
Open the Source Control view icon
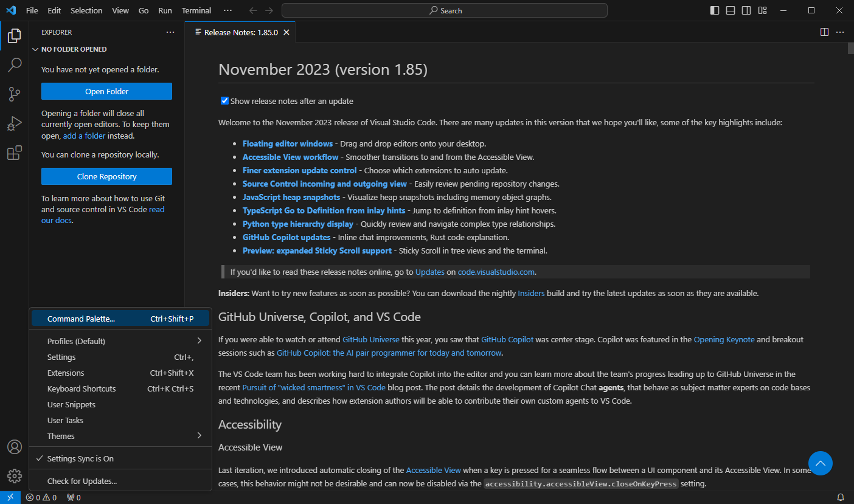tap(15, 94)
